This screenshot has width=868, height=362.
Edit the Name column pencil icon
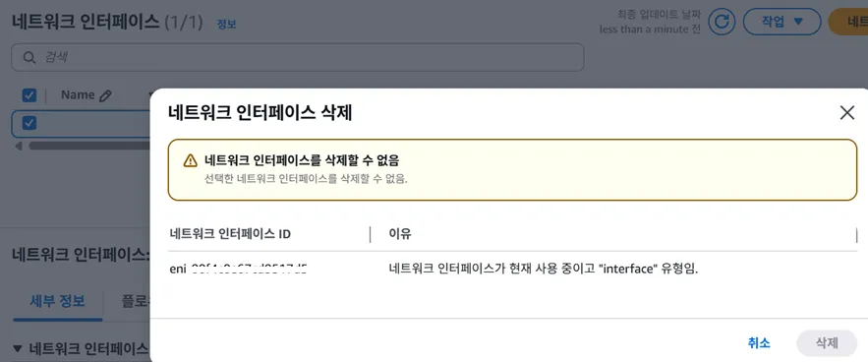[105, 95]
